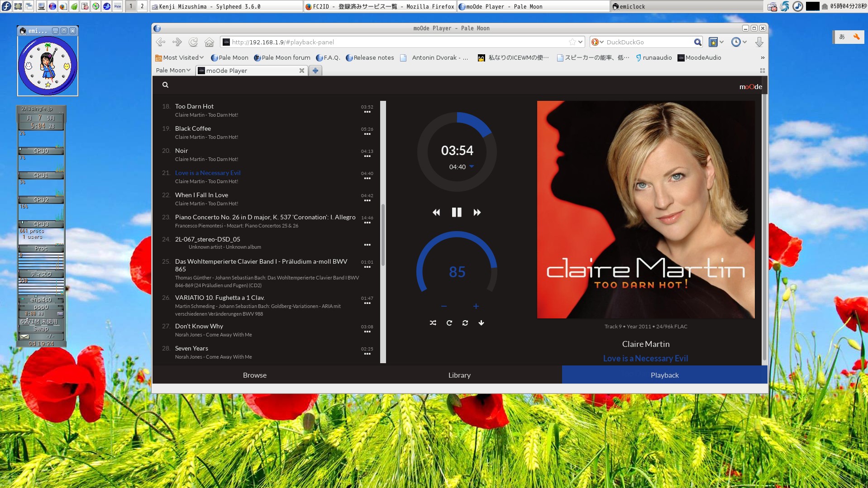The width and height of the screenshot is (868, 488).
Task: Toggle repeat playback mode
Action: coord(449,323)
